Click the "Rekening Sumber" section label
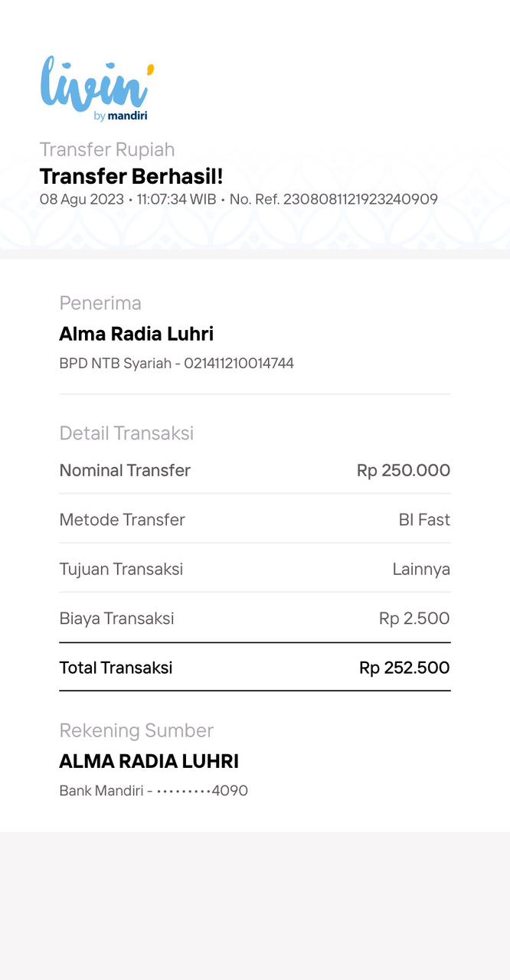Viewport: 510px width, 980px height. point(136,730)
